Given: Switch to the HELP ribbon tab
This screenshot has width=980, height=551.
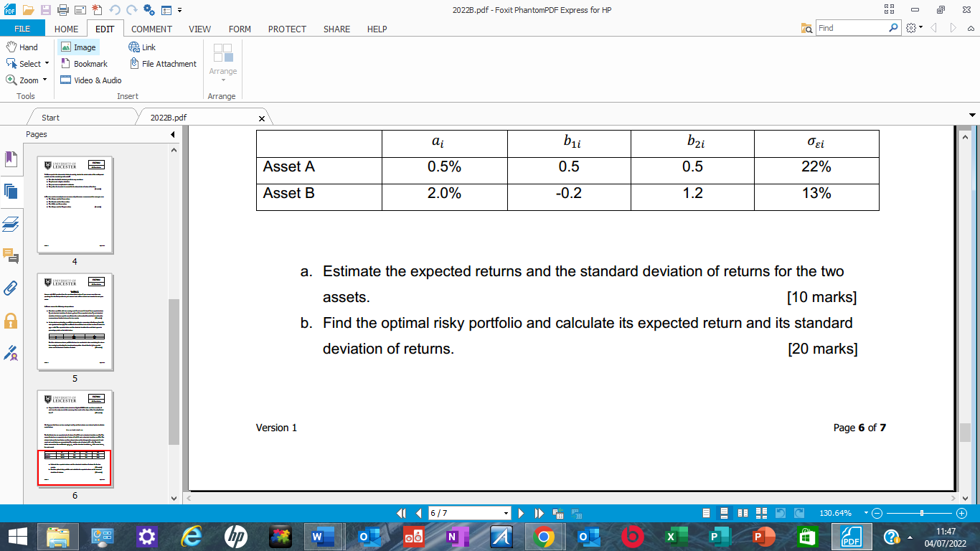Looking at the screenshot, I should 377,29.
